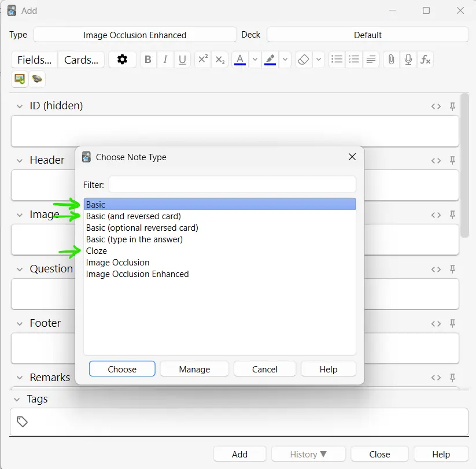Viewport: 476px width, 469px height.
Task: Insert an unordered bullet list
Action: click(x=337, y=60)
